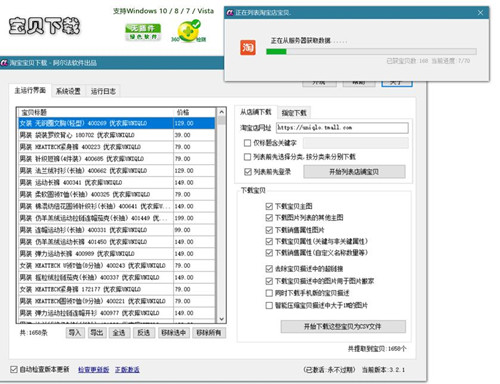Click the item list scrollbar down arrow
This screenshot has height=384, width=500.
pyautogui.click(x=222, y=319)
